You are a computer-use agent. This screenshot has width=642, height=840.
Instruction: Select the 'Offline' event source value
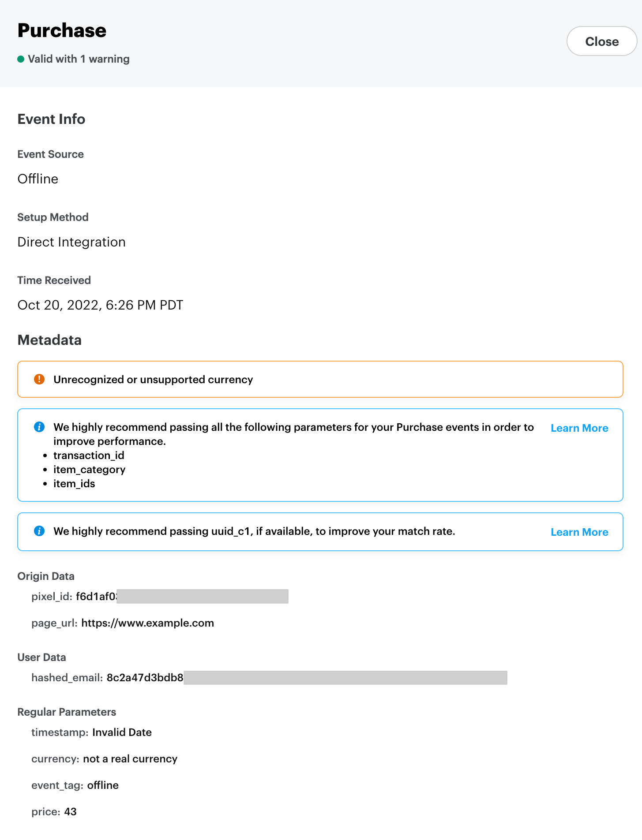pyautogui.click(x=38, y=179)
